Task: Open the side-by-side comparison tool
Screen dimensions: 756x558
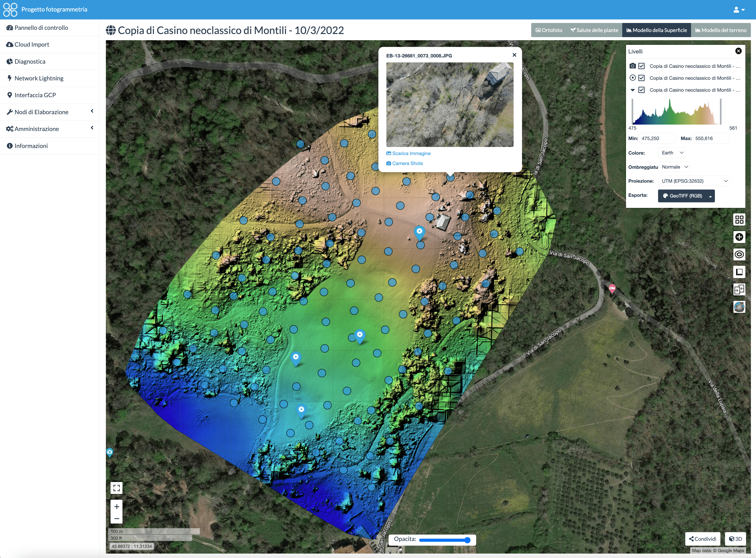Action: [x=739, y=289]
